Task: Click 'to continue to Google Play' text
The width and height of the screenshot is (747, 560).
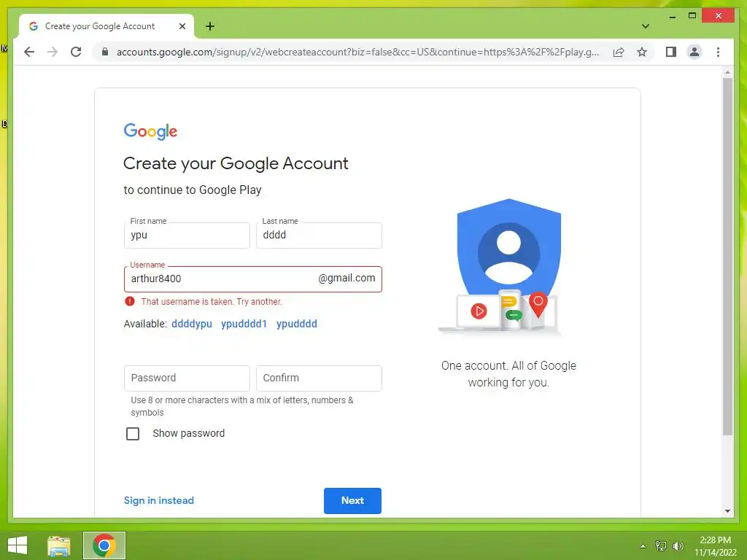Action: tap(193, 190)
